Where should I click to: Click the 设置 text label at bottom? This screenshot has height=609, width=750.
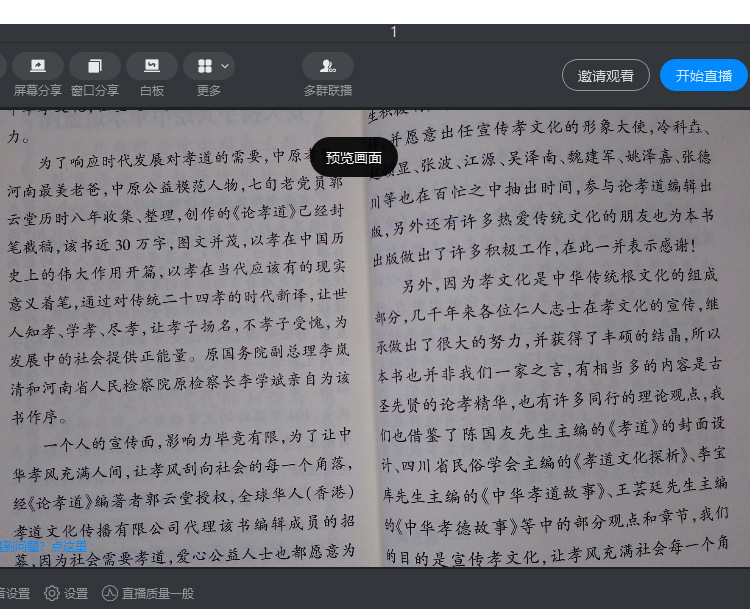tap(76, 593)
